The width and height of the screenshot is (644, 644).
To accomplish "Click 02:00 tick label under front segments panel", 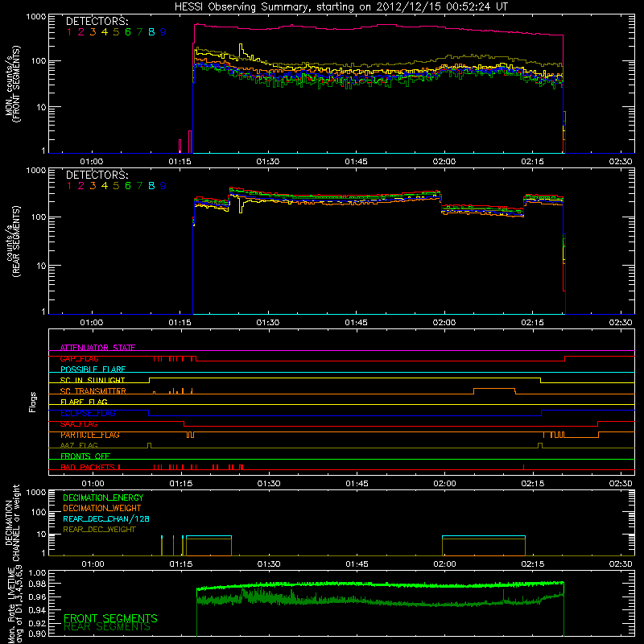I will pyautogui.click(x=444, y=162).
